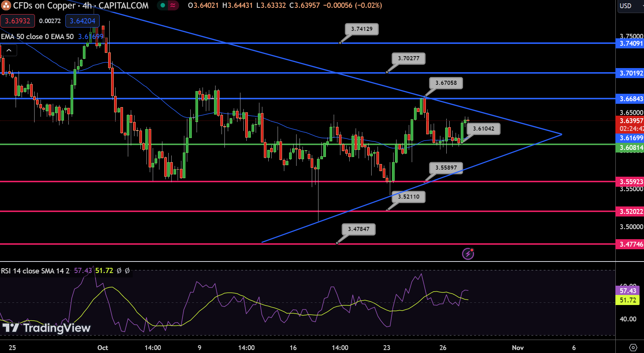Click the 3.55897 price callout
This screenshot has width=644, height=353.
pos(446,168)
